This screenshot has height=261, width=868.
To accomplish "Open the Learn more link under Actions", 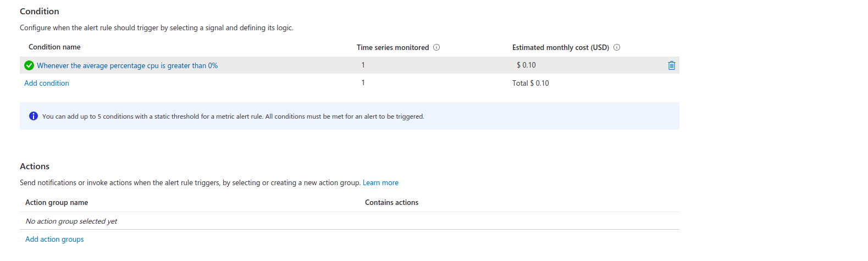I will click(380, 182).
